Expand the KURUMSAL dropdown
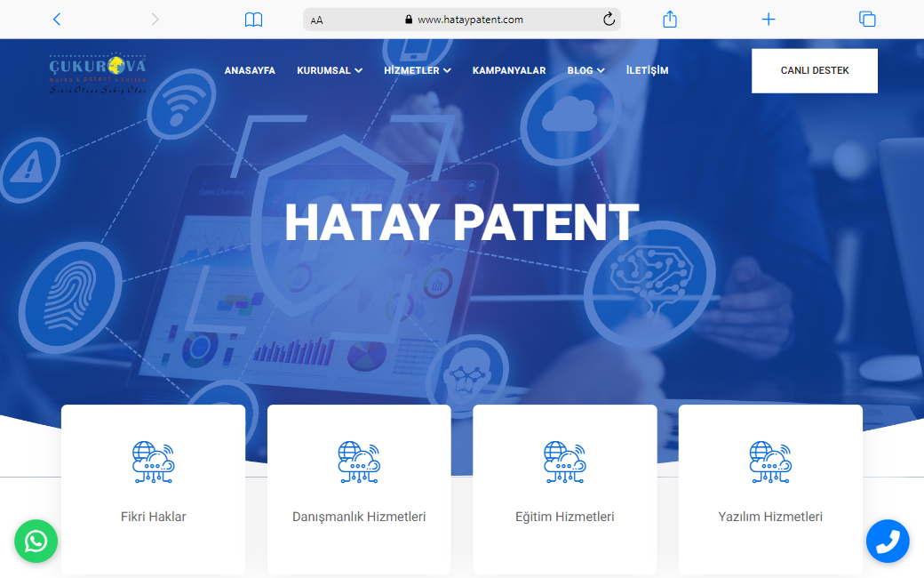Screen dimensions: 924x578 click(x=329, y=70)
